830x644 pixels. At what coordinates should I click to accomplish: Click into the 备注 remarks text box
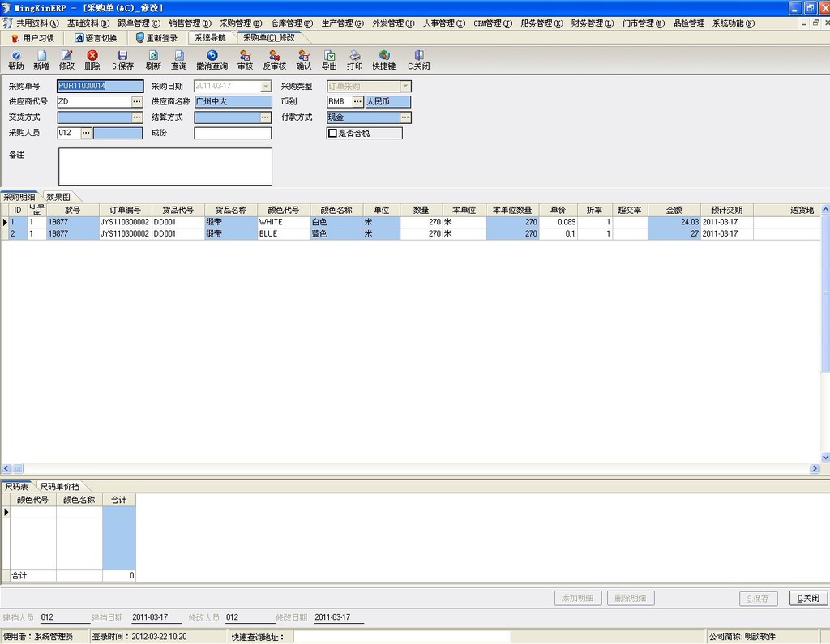(x=165, y=166)
